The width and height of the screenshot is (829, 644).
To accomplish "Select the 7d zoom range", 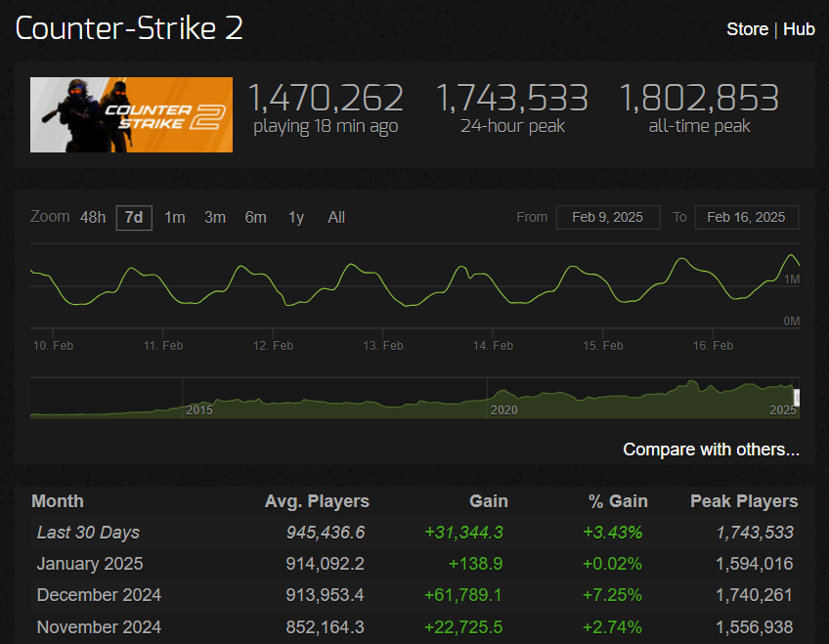I will coord(134,218).
